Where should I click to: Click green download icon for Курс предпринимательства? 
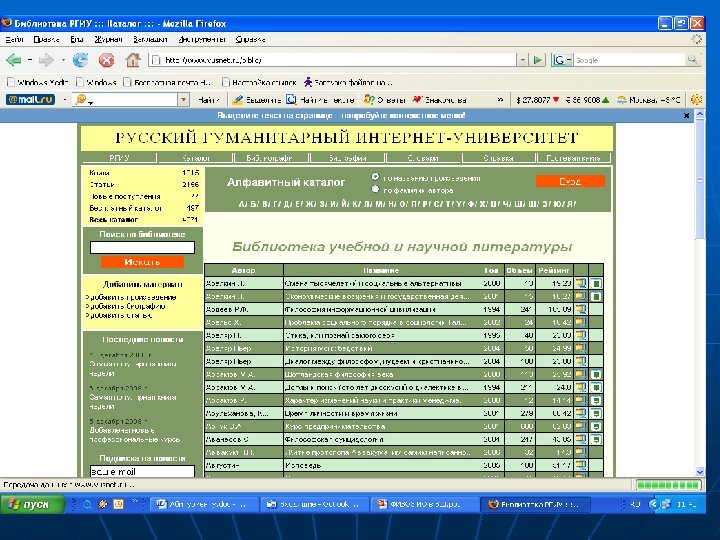[x=596, y=426]
